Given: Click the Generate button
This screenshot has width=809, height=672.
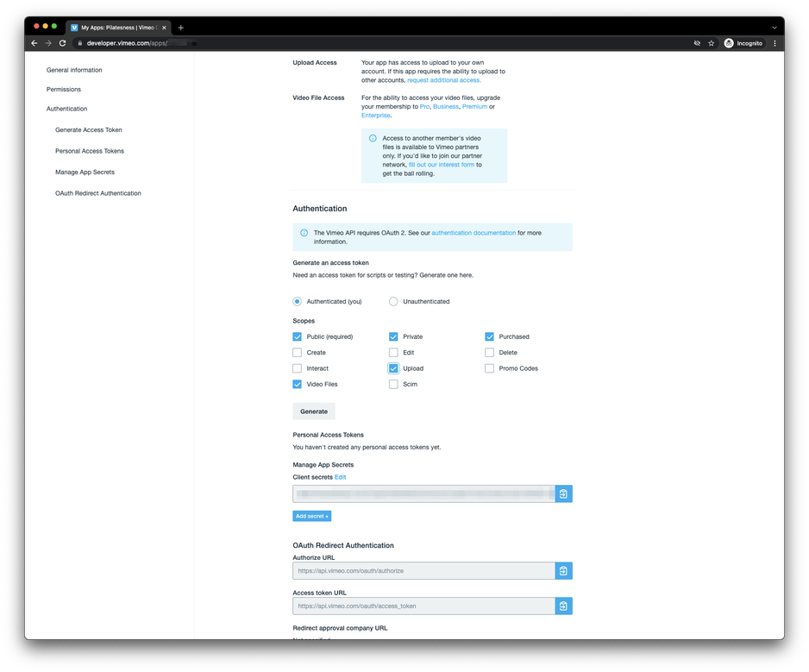Looking at the screenshot, I should 314,411.
